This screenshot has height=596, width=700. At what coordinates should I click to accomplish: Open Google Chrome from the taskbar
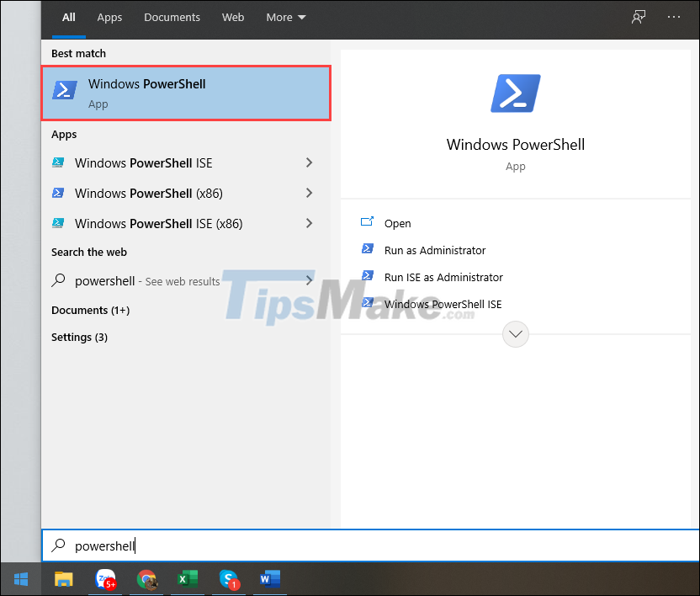coord(146,579)
